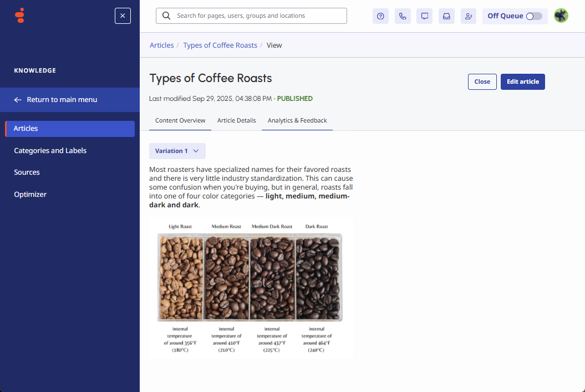Open the chat messages icon
The height and width of the screenshot is (392, 585).
click(x=425, y=16)
